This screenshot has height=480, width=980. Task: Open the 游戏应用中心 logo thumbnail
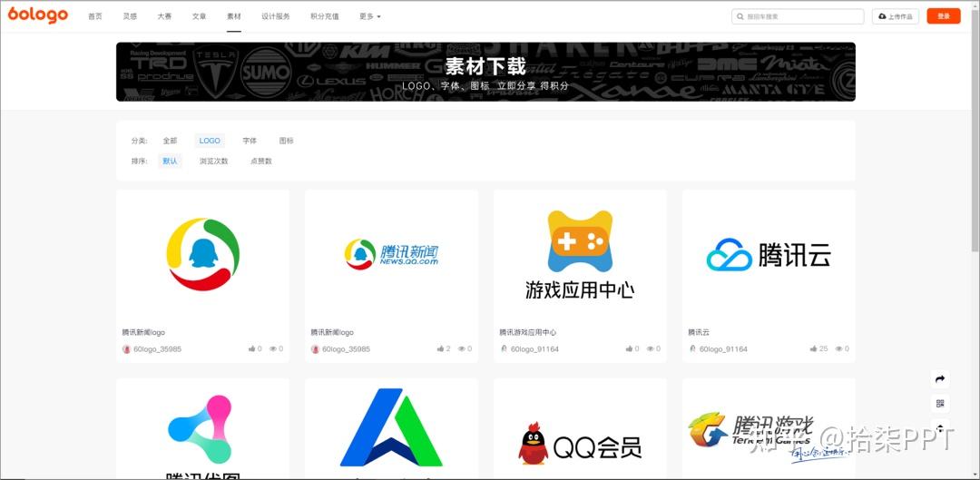click(580, 254)
